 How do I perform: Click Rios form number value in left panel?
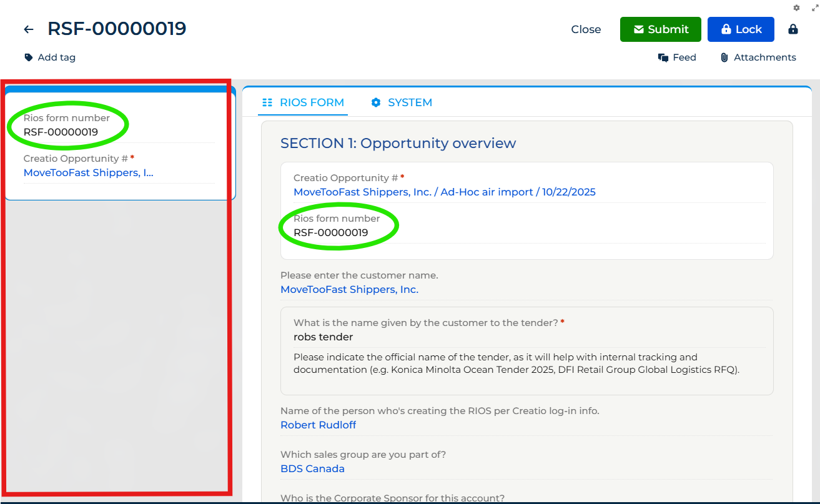pos(61,132)
